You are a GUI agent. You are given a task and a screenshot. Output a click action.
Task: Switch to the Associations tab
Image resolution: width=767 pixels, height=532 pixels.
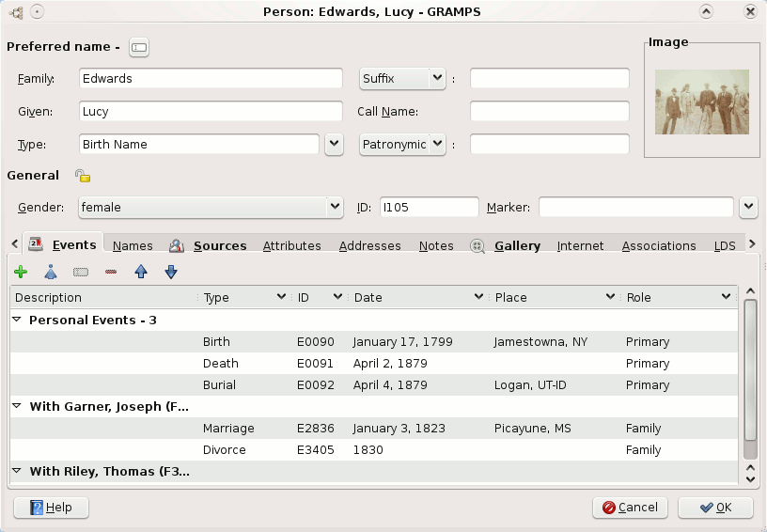point(659,246)
